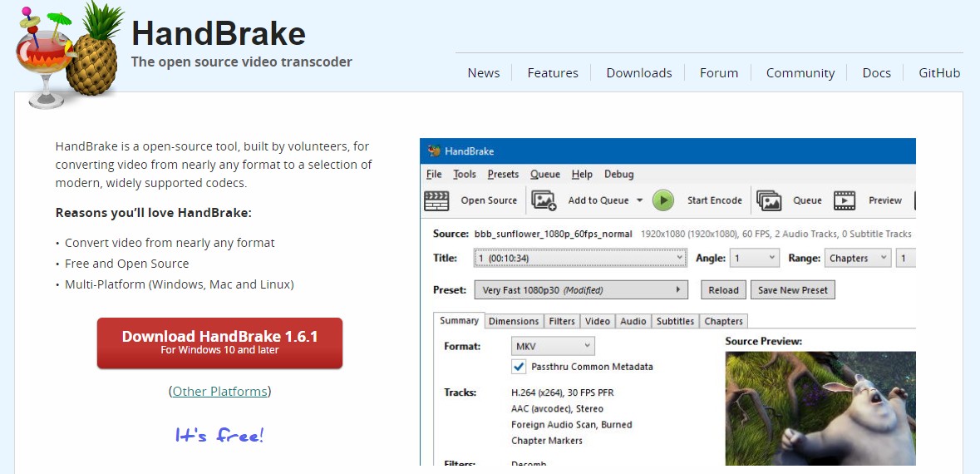The image size is (980, 474).
Task: Click the Add to Queue picture icon
Action: coord(544,200)
